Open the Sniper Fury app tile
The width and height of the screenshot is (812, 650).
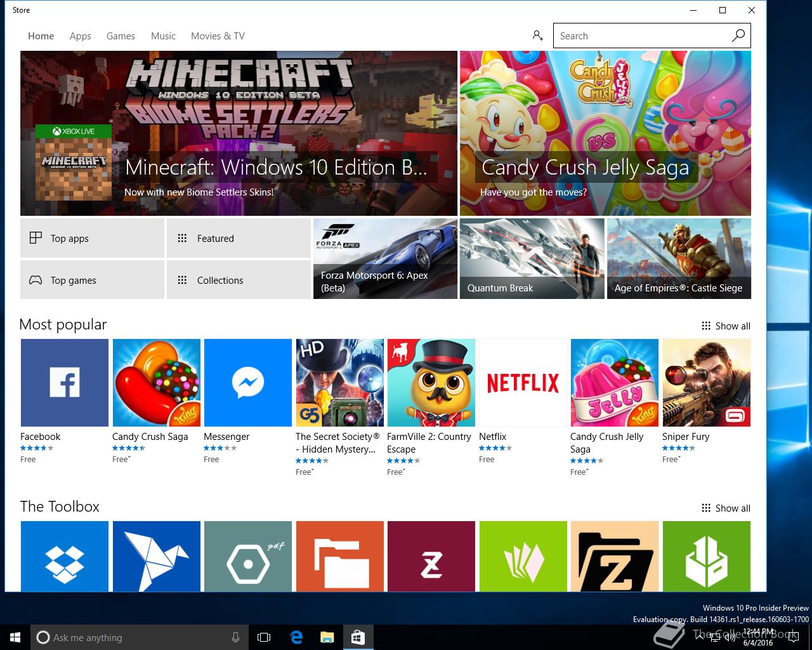(x=706, y=383)
